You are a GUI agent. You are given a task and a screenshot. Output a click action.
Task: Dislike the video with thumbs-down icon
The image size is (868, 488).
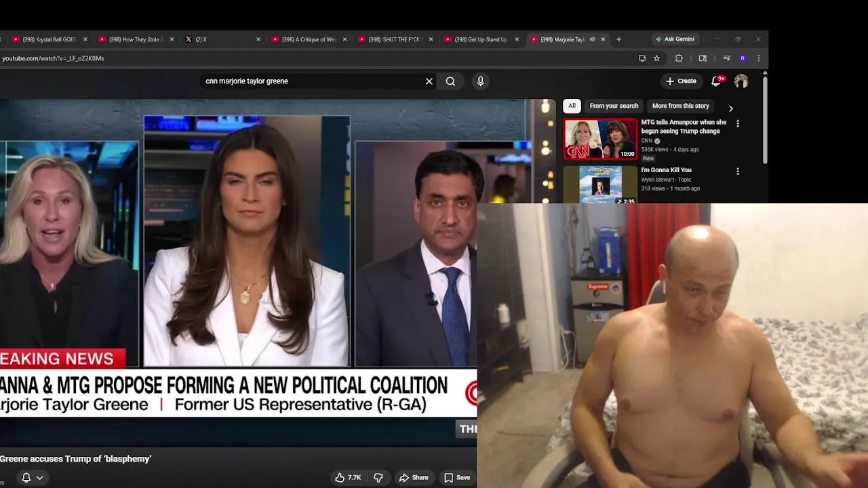click(x=378, y=477)
